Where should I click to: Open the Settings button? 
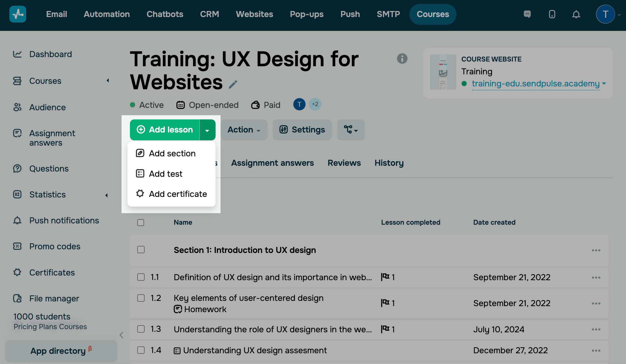(x=302, y=130)
